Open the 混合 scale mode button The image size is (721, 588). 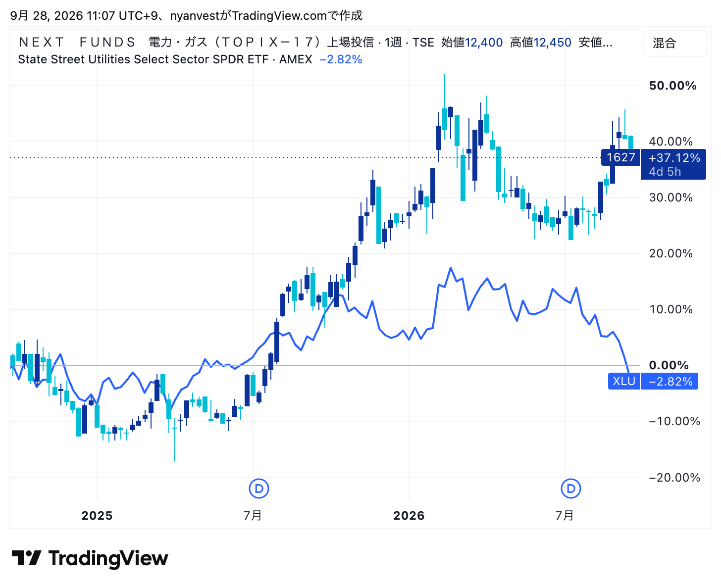point(675,44)
